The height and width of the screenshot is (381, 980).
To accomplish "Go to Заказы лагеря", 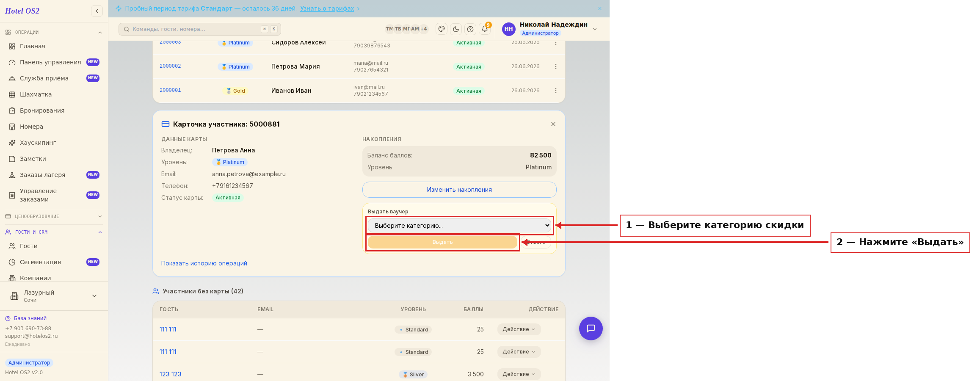I will click(54, 175).
